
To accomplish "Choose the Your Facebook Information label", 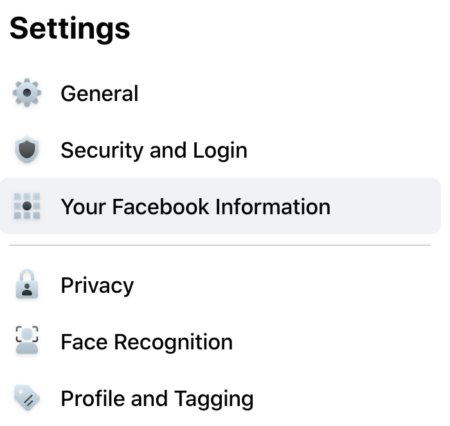I will point(196,207).
